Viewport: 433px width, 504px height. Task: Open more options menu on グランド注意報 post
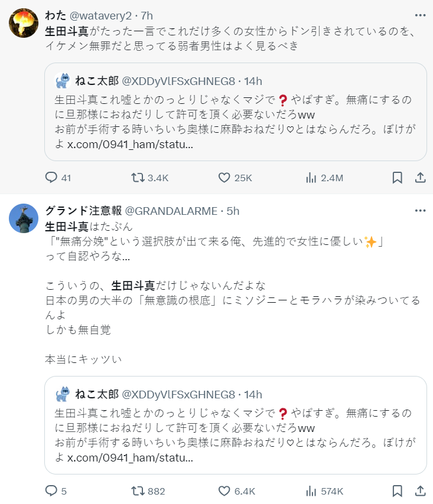420,211
